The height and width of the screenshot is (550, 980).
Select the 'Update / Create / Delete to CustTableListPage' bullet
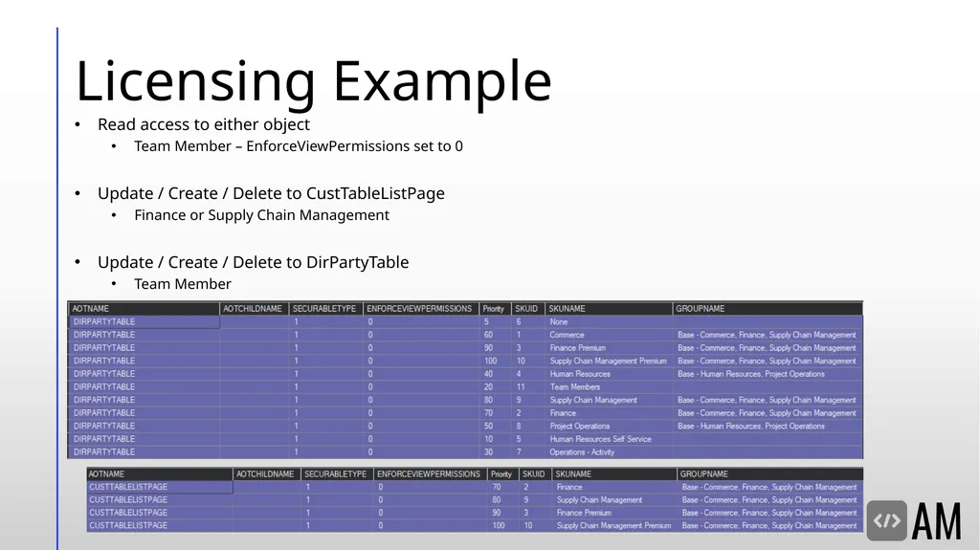coord(271,193)
